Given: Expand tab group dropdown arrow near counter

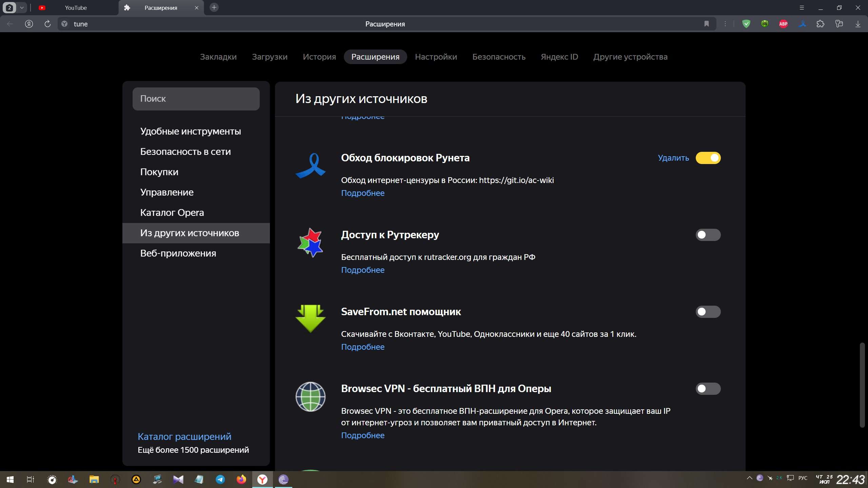Looking at the screenshot, I should coord(22,7).
